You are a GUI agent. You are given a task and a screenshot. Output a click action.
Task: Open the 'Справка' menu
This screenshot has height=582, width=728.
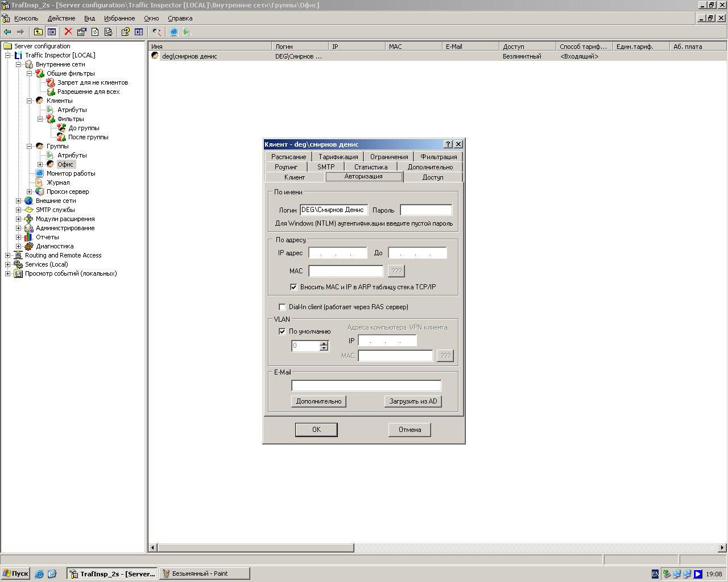point(180,18)
